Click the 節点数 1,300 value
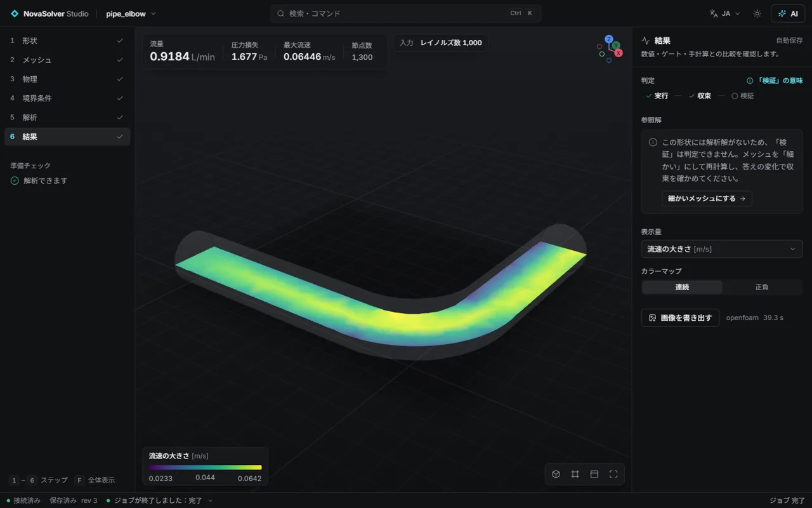 click(x=362, y=57)
